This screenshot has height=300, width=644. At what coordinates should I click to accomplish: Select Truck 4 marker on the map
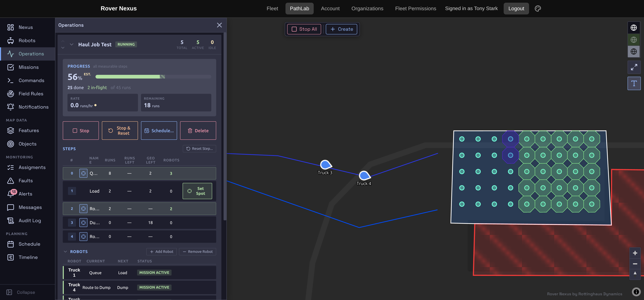coord(365,176)
